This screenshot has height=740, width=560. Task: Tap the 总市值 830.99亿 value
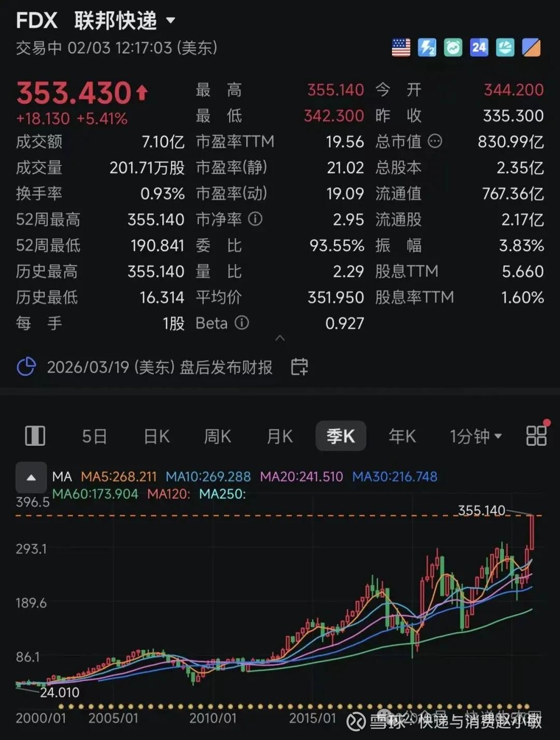point(511,141)
